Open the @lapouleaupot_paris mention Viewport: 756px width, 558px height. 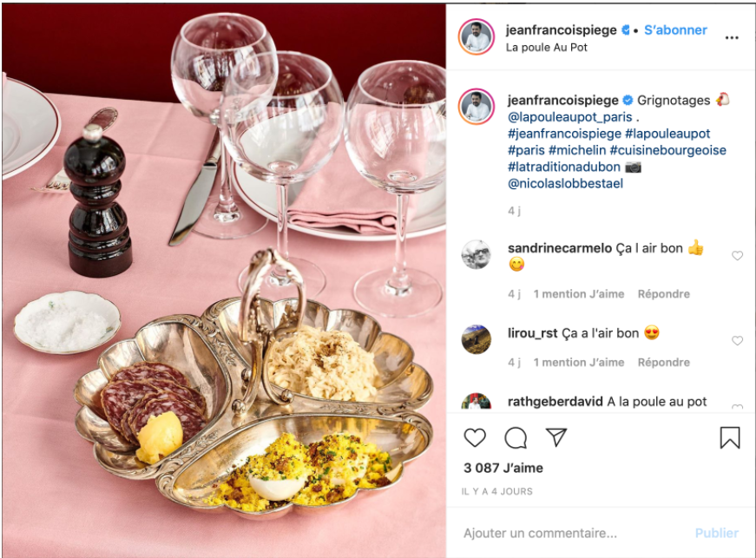click(x=570, y=117)
